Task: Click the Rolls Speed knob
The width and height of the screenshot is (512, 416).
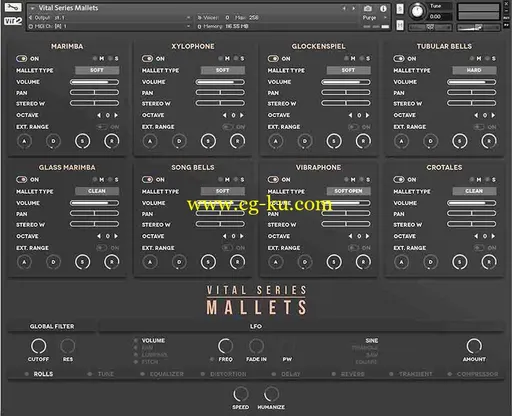Action: [x=240, y=395]
